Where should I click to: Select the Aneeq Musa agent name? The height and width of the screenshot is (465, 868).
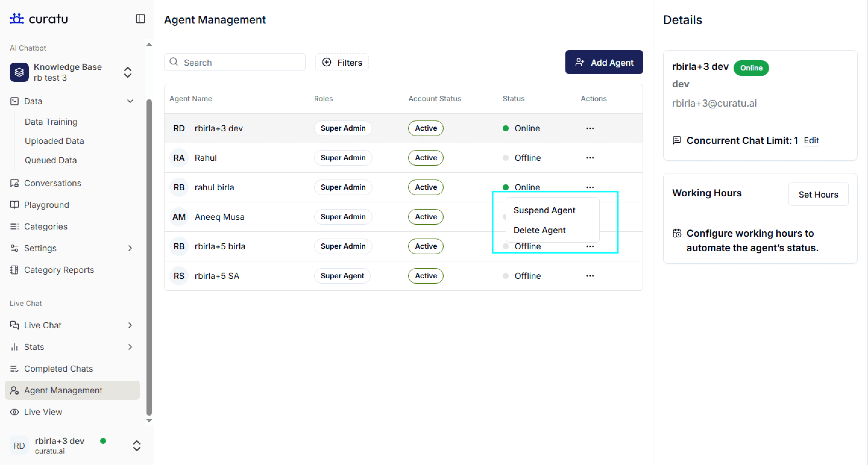219,217
